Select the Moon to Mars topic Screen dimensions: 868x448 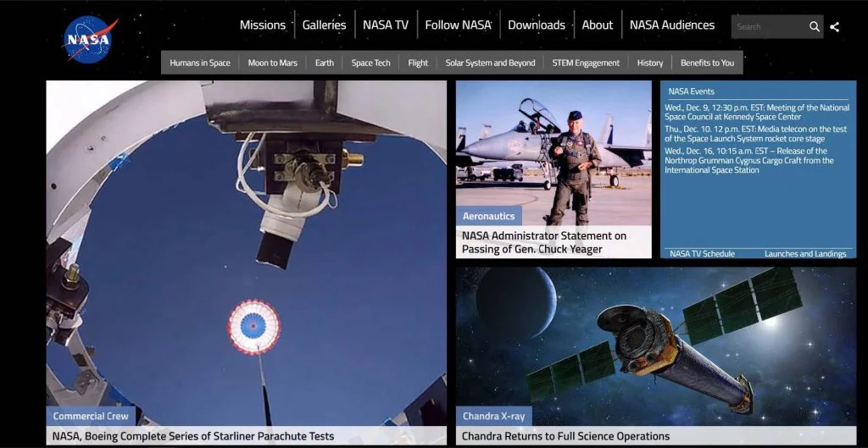[x=272, y=63]
